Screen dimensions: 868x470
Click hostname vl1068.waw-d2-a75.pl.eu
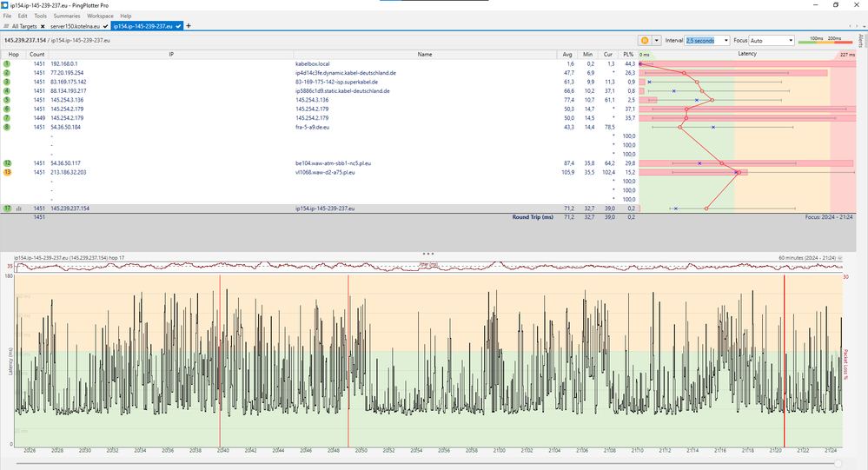pos(325,172)
